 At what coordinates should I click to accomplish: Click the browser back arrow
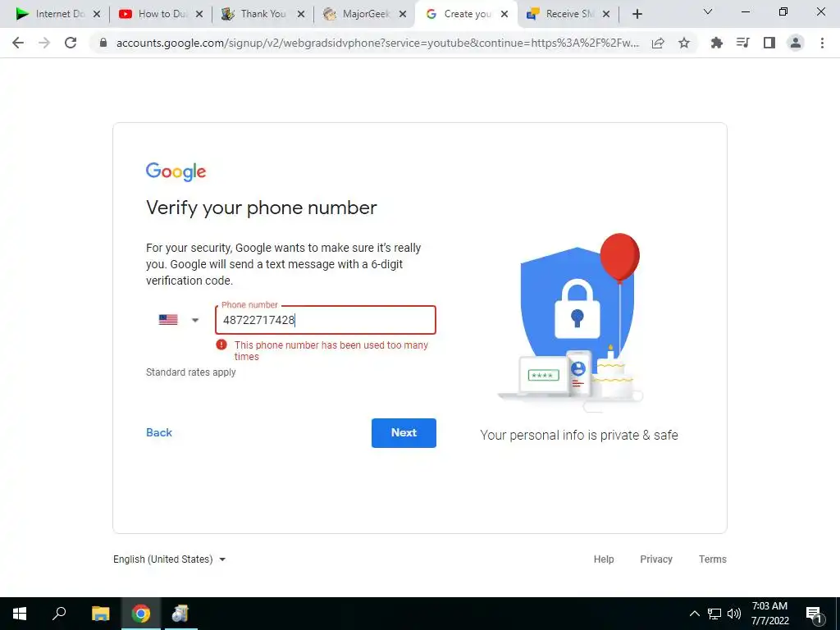(x=18, y=43)
